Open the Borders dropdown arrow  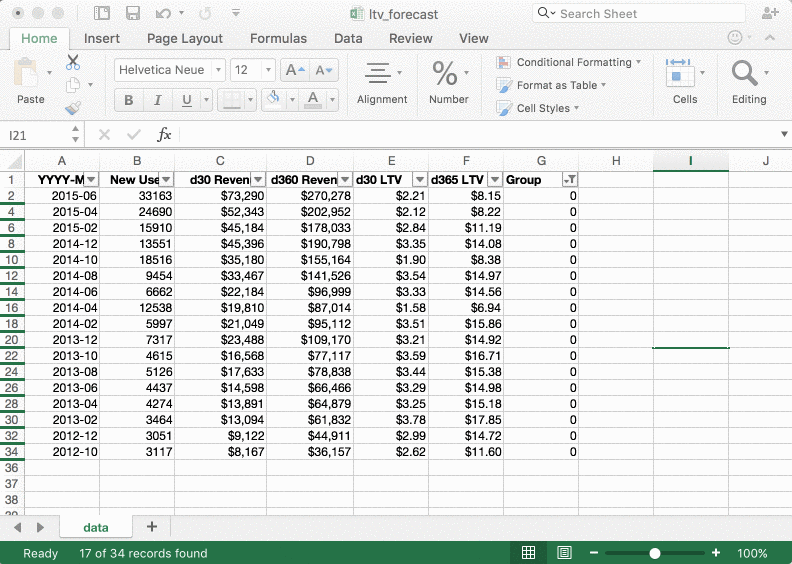(251, 100)
